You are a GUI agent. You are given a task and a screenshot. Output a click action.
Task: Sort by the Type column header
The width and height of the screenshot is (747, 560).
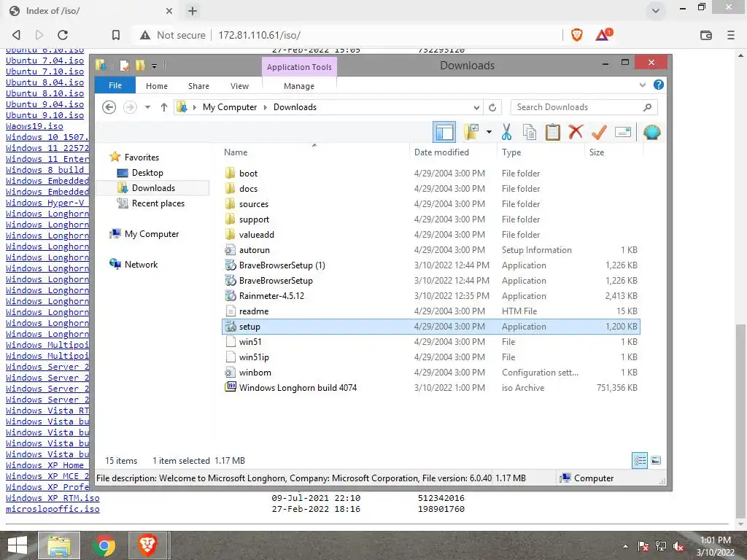click(511, 152)
